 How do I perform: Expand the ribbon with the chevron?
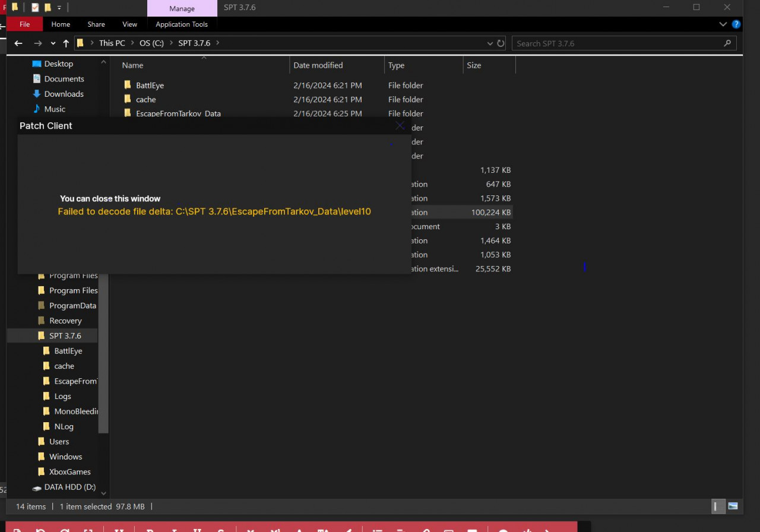click(x=723, y=24)
